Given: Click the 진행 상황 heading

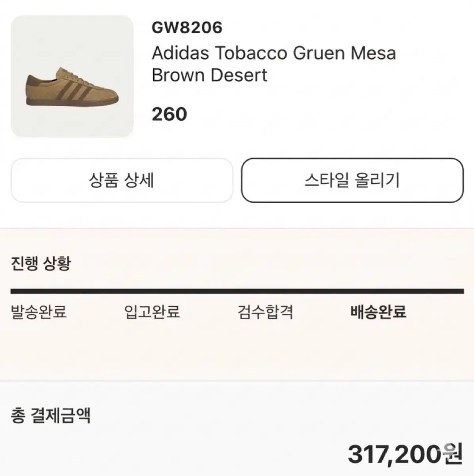Looking at the screenshot, I should (x=40, y=263).
